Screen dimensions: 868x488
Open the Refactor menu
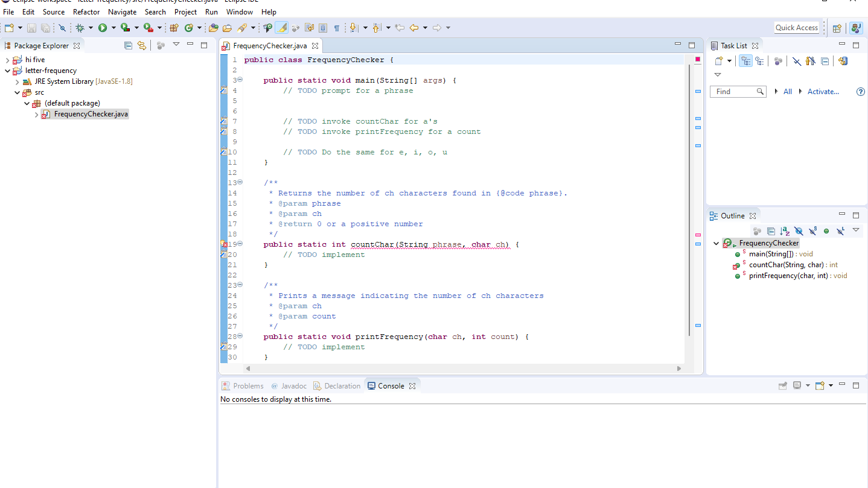86,11
